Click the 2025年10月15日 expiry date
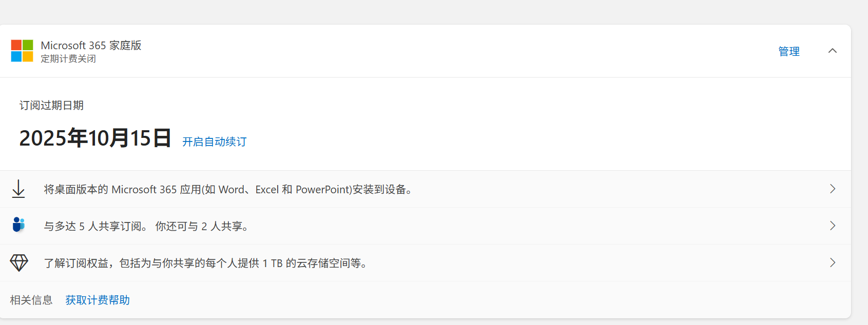Screen dimensions: 868x325 point(95,138)
